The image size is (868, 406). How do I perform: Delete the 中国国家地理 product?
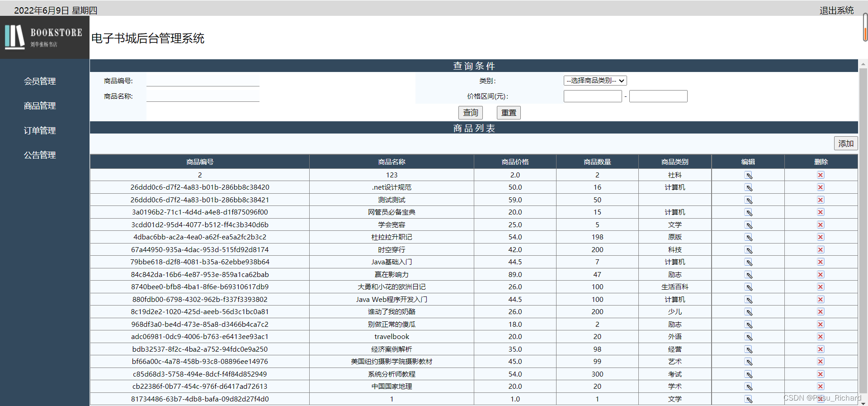tap(821, 387)
